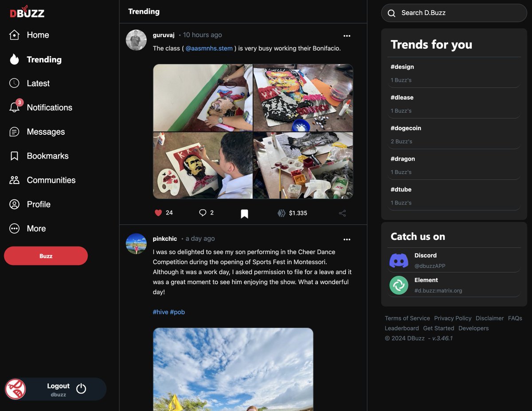Open the three-dot menu on pinkchic's post
The image size is (532, 411).
347,239
